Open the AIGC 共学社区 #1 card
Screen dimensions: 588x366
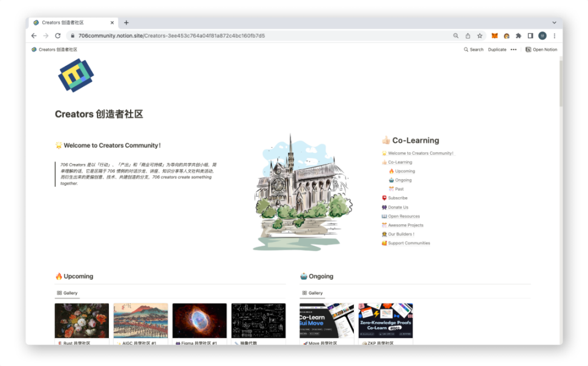pyautogui.click(x=140, y=324)
